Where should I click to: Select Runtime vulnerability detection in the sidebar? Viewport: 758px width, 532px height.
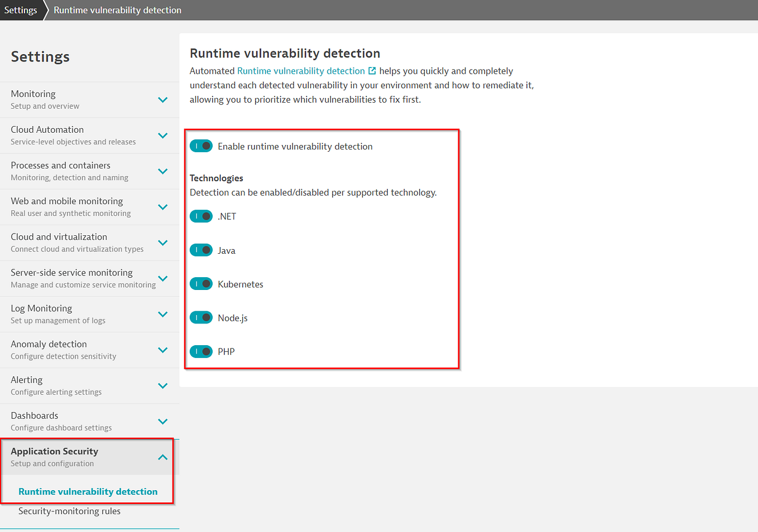click(x=89, y=491)
